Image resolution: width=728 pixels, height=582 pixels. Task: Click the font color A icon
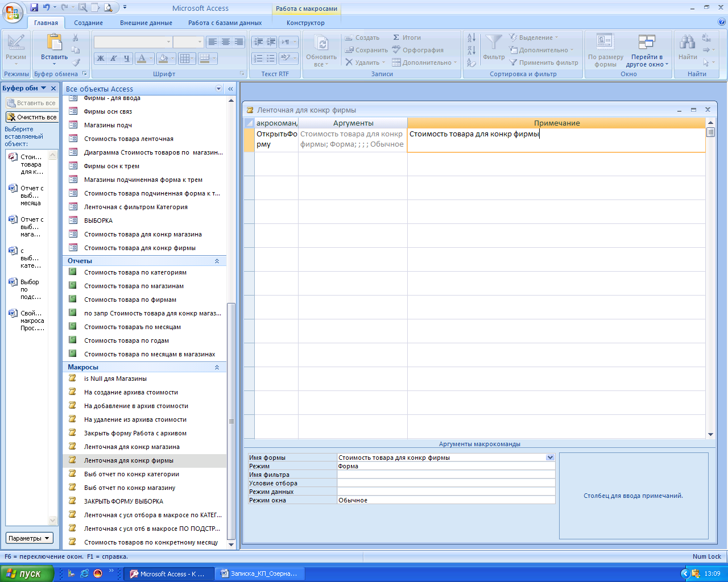(x=142, y=59)
